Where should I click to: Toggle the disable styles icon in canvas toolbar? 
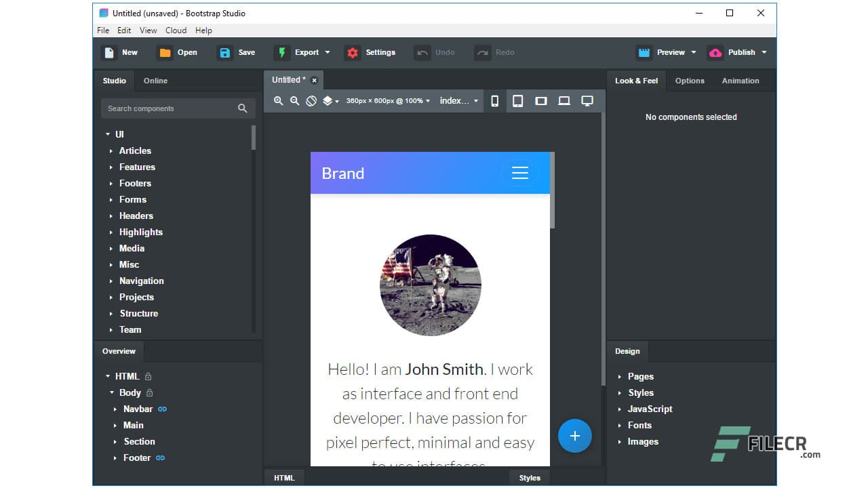pyautogui.click(x=311, y=100)
